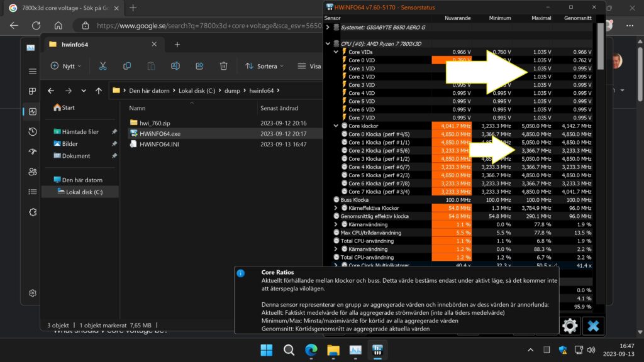Image resolution: width=644 pixels, height=362 pixels.
Task: Click the browser back arrow
Action: tap(14, 25)
